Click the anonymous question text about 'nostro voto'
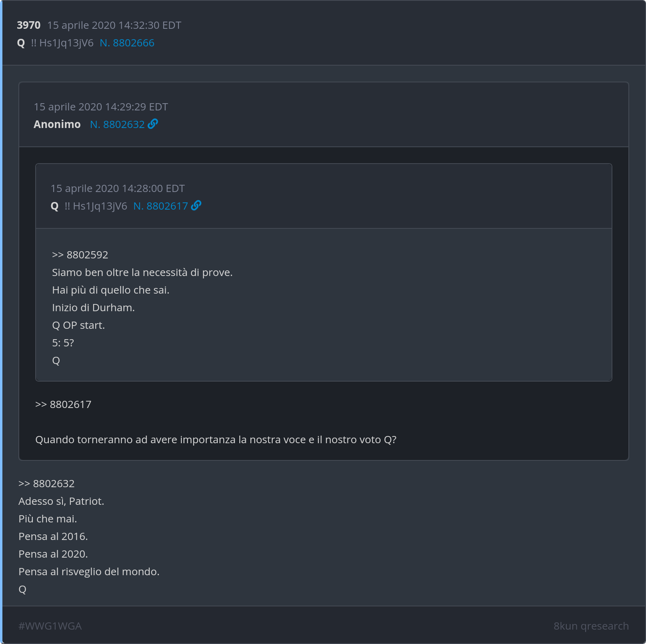 point(216,440)
